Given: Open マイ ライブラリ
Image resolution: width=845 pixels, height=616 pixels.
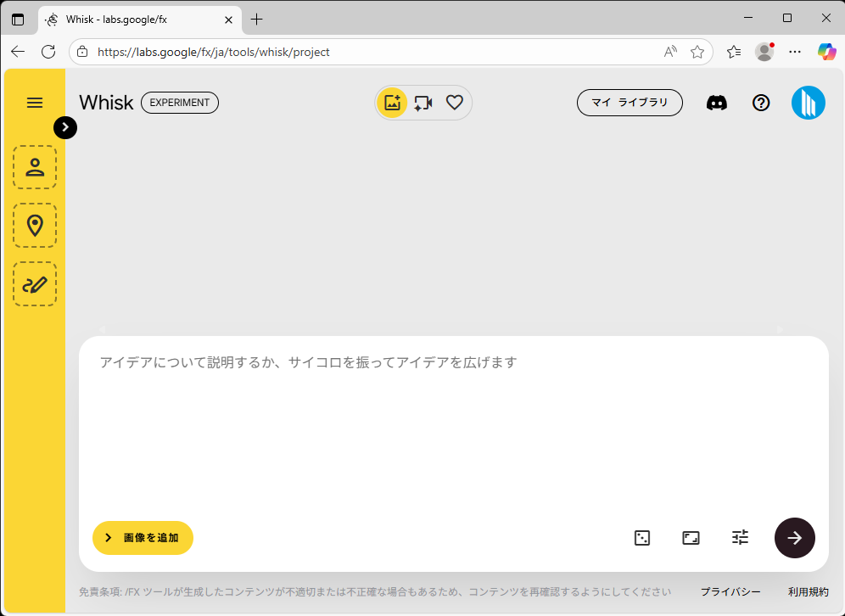Looking at the screenshot, I should (x=630, y=103).
